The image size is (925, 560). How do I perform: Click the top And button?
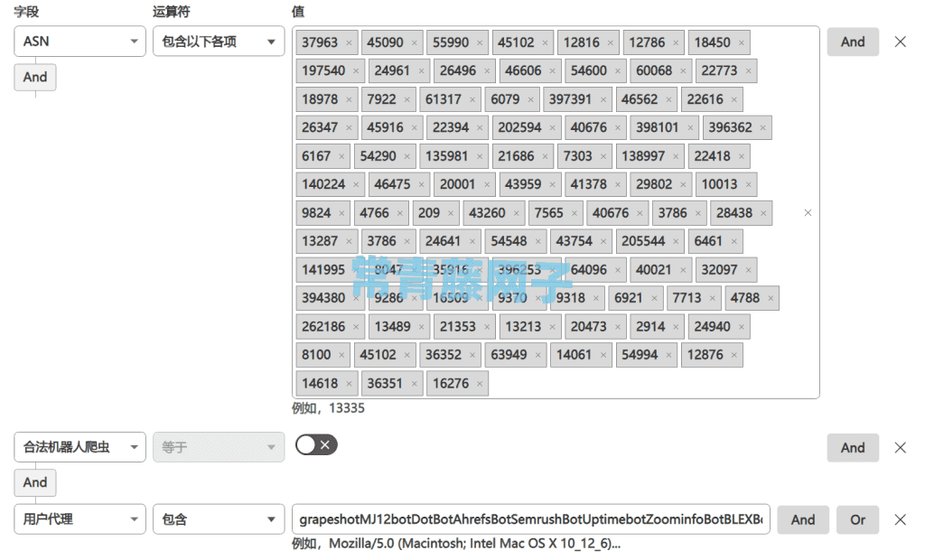pyautogui.click(x=853, y=42)
